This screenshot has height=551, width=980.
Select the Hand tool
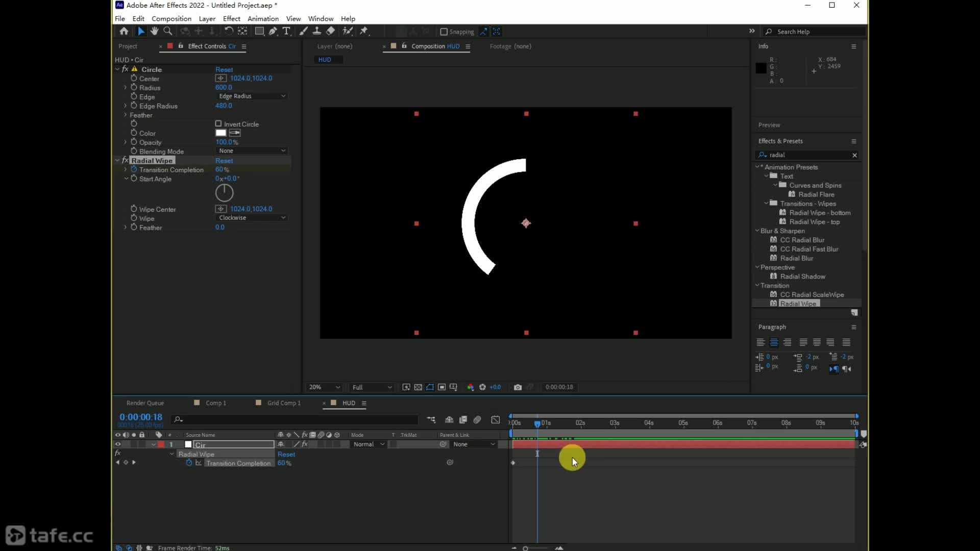(154, 31)
